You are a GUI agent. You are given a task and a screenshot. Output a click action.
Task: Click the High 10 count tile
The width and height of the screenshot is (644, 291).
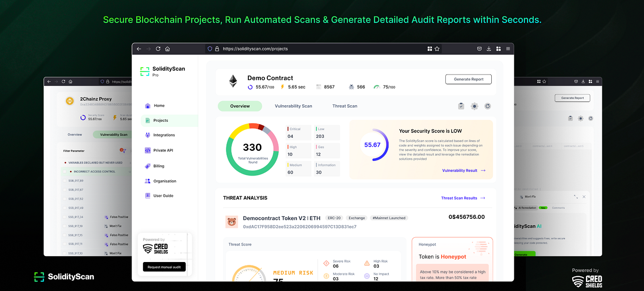tap(299, 150)
